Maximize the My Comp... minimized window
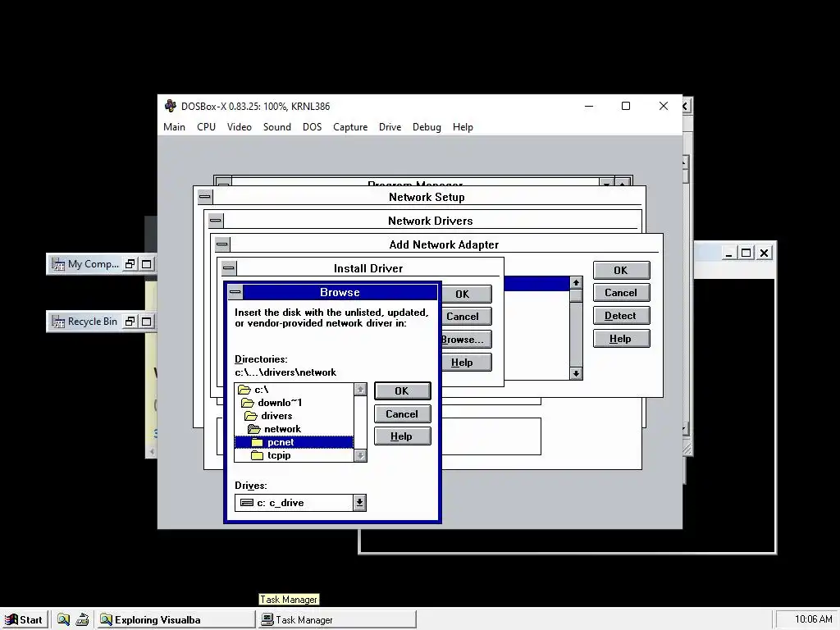Screen dimensions: 840x630 click(146, 263)
